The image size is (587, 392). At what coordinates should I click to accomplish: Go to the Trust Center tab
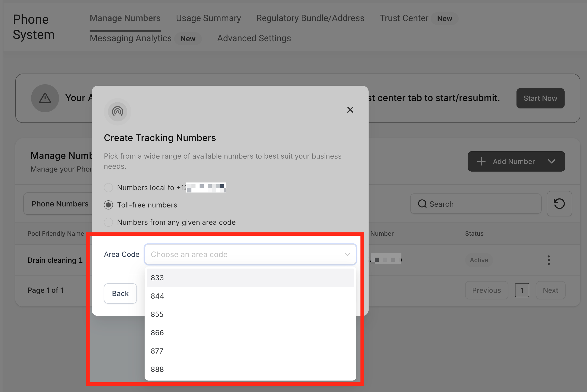404,18
